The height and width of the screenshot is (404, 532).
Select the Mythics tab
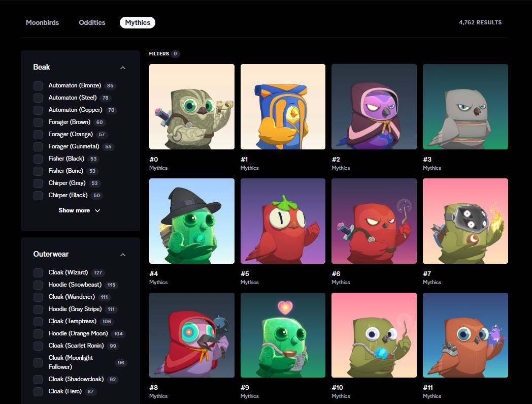pyautogui.click(x=138, y=22)
